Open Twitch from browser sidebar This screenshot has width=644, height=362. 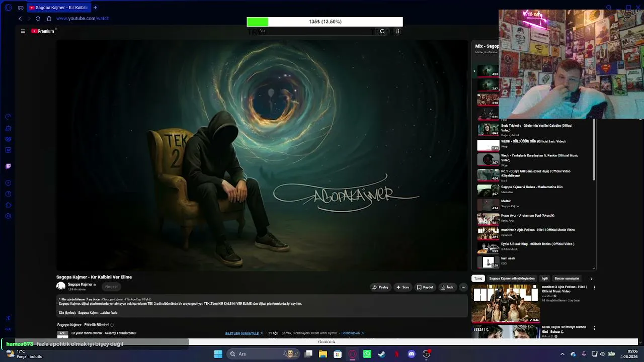8,166
